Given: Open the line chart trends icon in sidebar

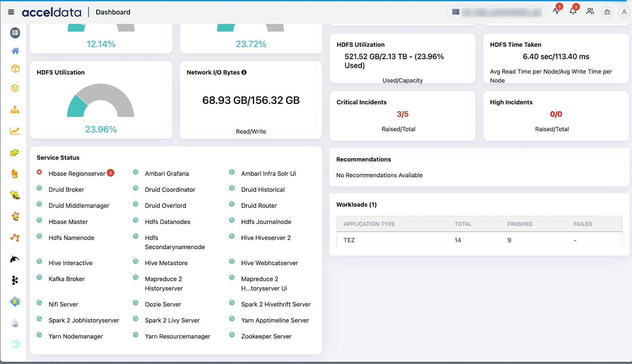Looking at the screenshot, I should point(15,131).
